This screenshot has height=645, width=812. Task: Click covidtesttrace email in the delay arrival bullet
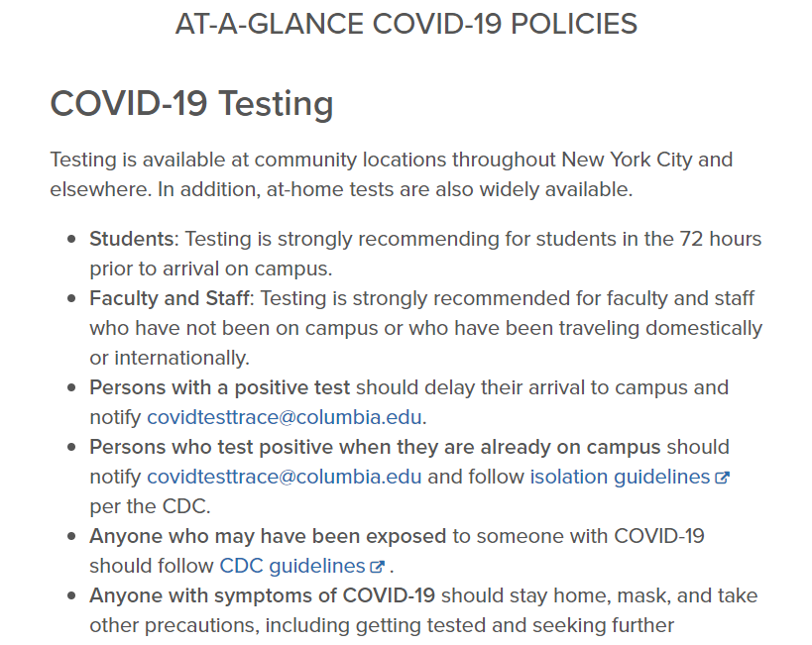(285, 417)
